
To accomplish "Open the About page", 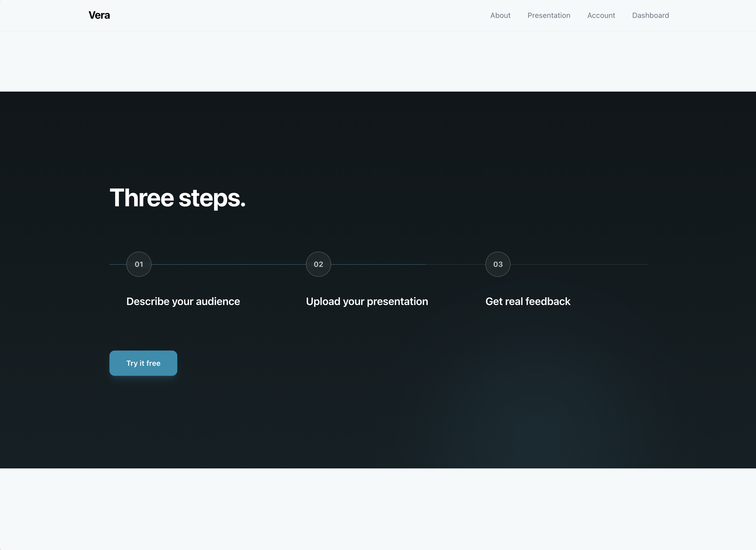I will pyautogui.click(x=500, y=15).
